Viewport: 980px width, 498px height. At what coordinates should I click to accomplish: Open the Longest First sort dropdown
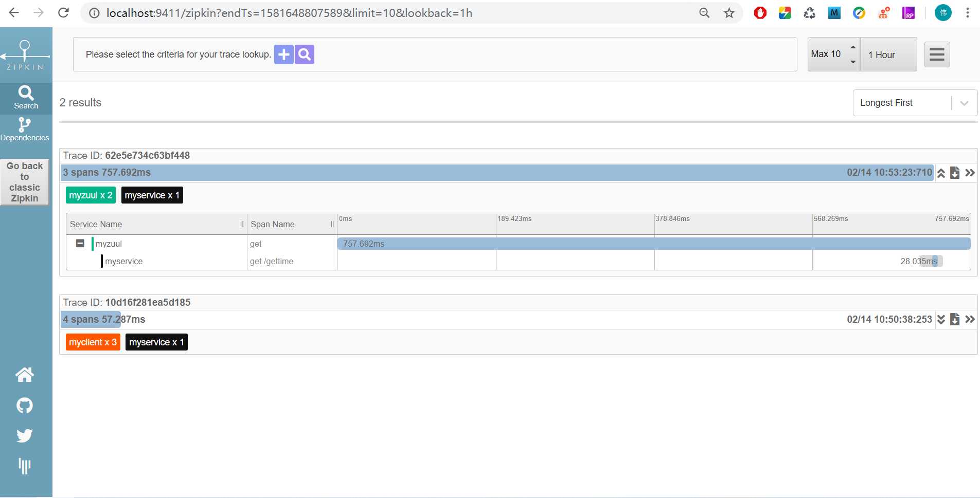point(915,103)
